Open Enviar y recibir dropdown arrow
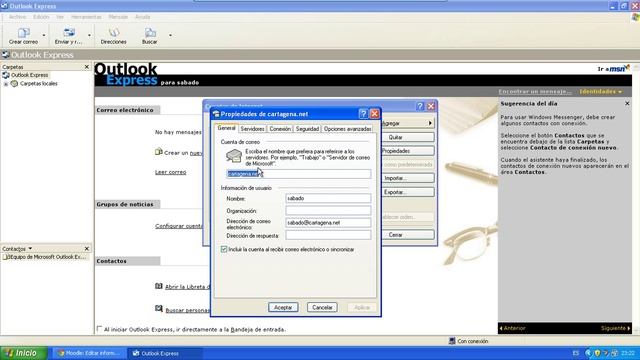The height and width of the screenshot is (360, 640). click(x=89, y=35)
